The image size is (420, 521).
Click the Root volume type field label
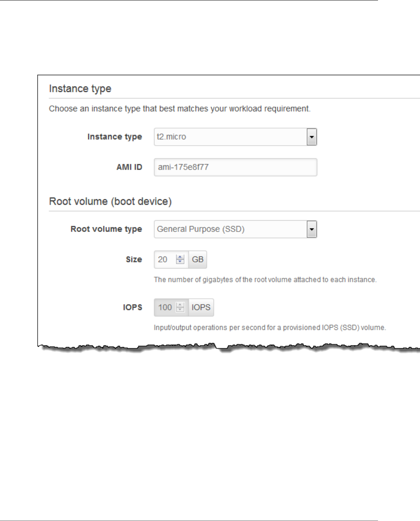(x=106, y=229)
